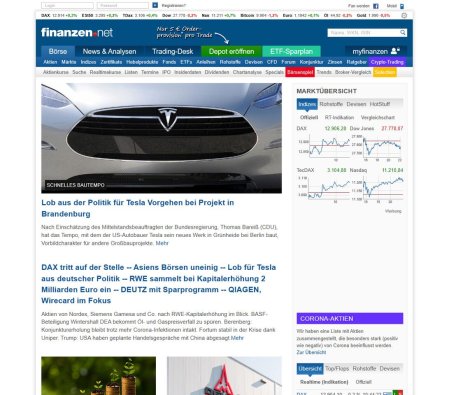Click the Password field

click(x=123, y=5)
